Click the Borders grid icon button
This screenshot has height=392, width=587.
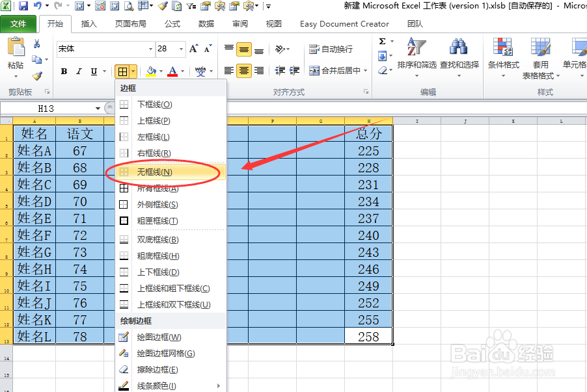pos(122,71)
